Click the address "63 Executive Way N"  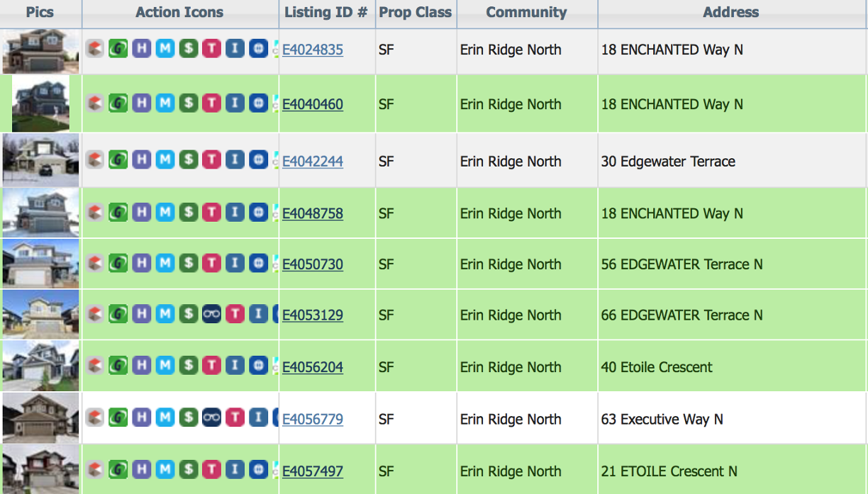coord(662,420)
